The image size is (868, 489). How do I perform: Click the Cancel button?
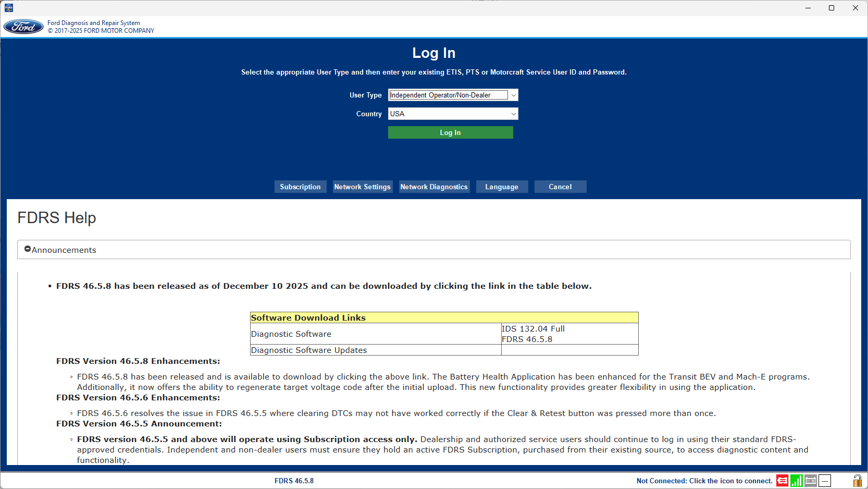click(560, 187)
